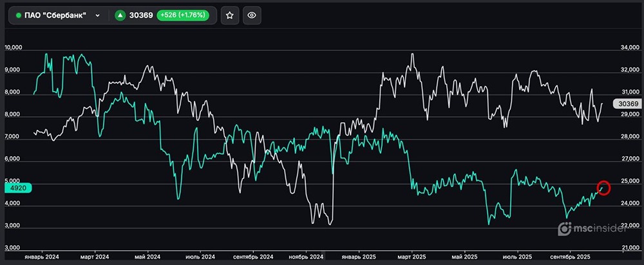Toggle chart visibility with the eye icon

[252, 15]
